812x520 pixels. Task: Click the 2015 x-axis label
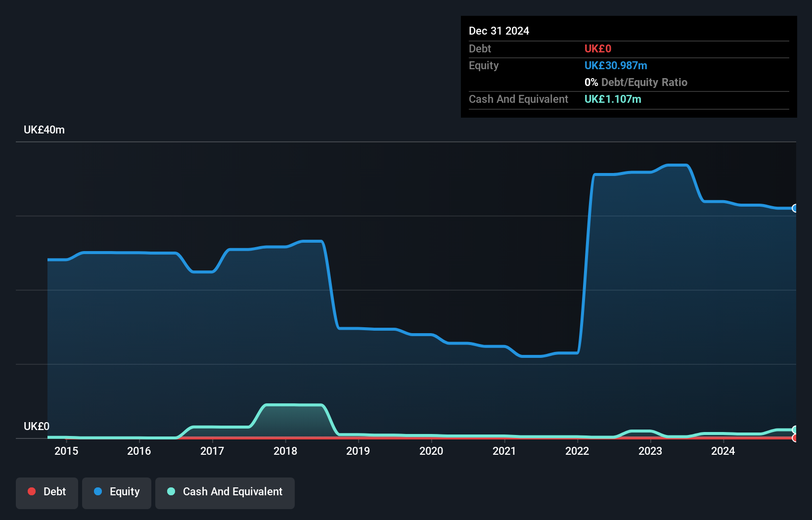coord(66,451)
